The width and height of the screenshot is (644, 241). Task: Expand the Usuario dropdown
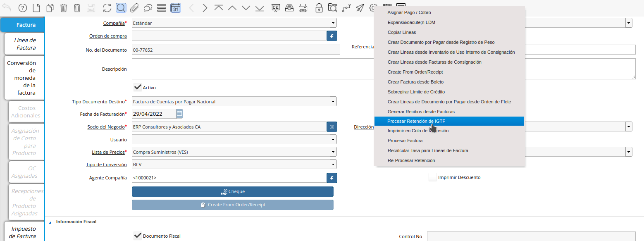click(333, 139)
